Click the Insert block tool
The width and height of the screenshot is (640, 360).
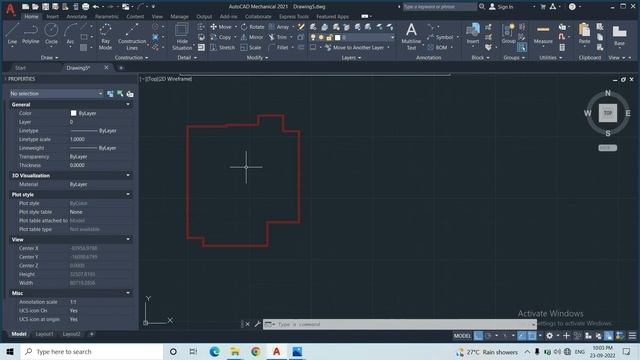[x=473, y=33]
